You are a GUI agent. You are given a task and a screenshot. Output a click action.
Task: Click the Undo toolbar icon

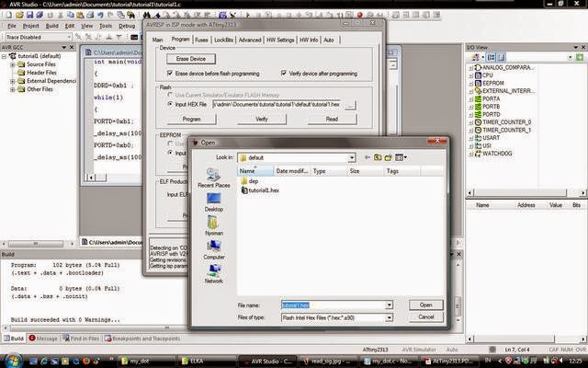click(100, 15)
